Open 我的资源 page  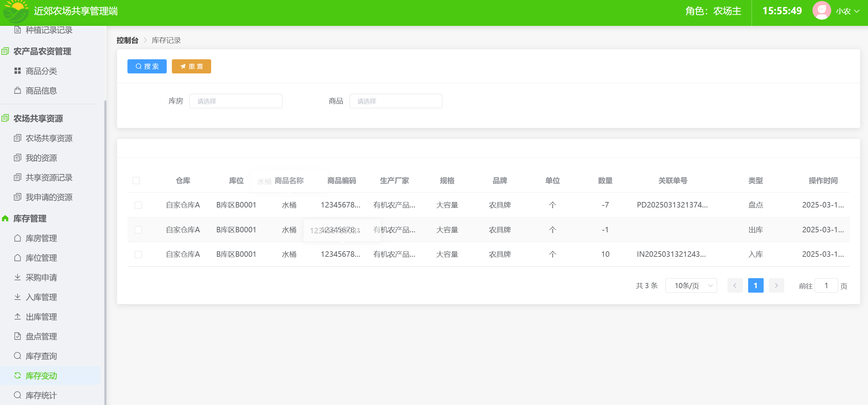click(x=41, y=158)
